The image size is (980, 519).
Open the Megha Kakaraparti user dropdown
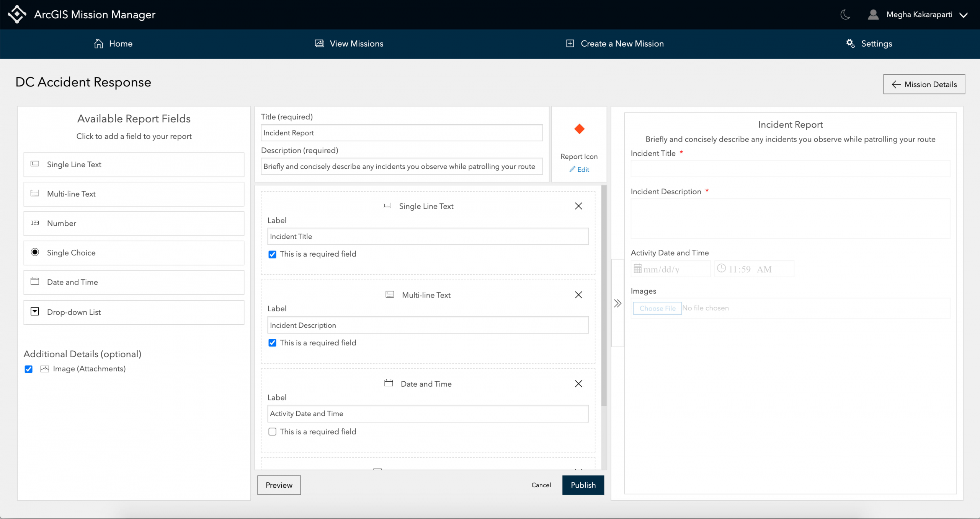[x=919, y=15]
